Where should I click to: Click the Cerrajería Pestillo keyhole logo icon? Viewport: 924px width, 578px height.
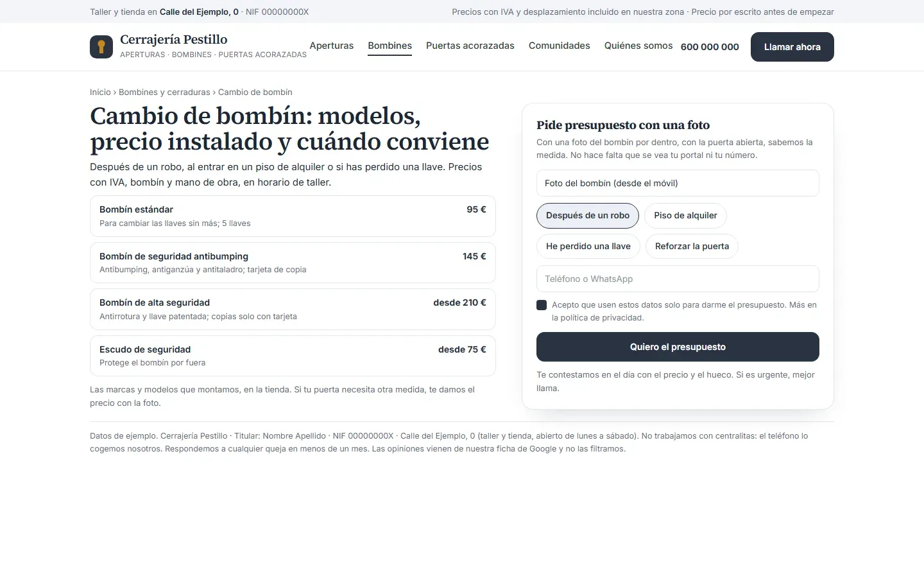point(101,47)
